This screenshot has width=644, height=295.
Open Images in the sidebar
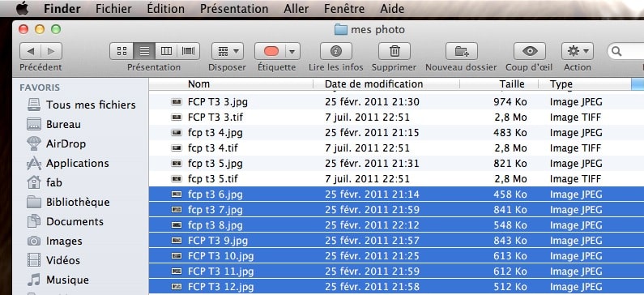pyautogui.click(x=53, y=241)
